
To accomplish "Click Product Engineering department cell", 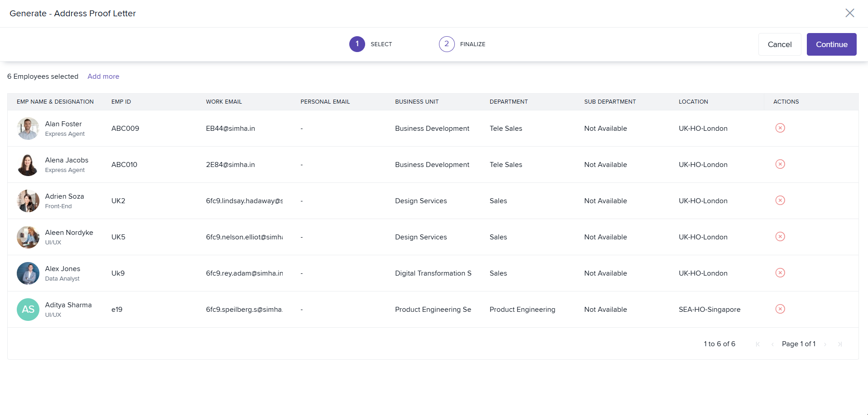I will [x=522, y=310].
